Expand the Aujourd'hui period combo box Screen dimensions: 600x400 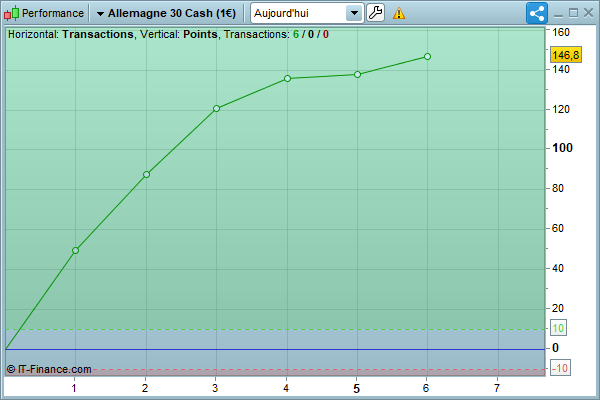tap(307, 13)
